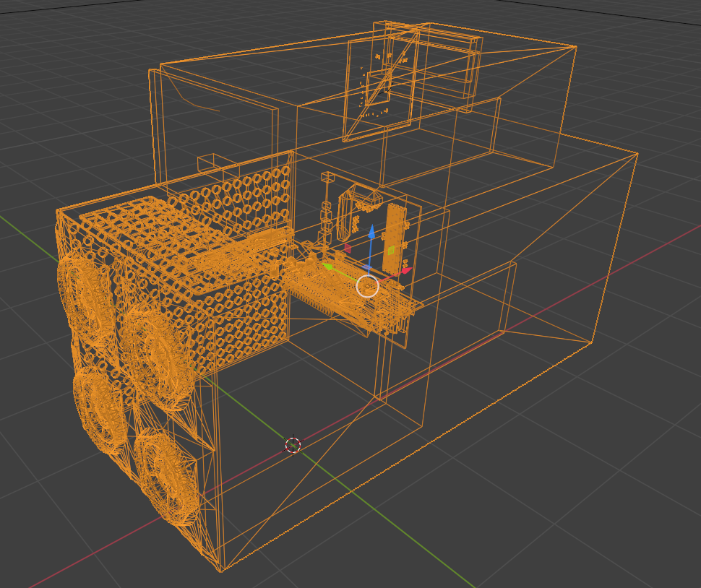
Task: Click the blue Z-axis gizmo arrow
Action: pyautogui.click(x=371, y=233)
